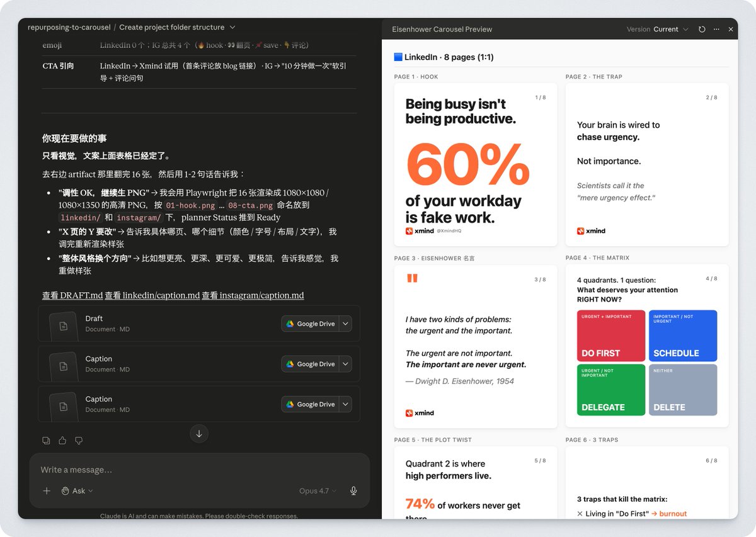This screenshot has width=756, height=537.
Task: Copy the response with the copy icon
Action: [46, 441]
